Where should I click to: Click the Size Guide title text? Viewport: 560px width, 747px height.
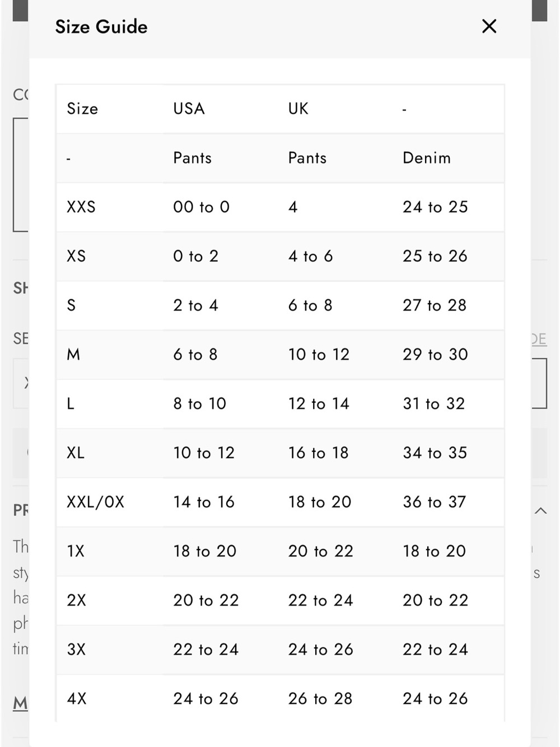(101, 27)
